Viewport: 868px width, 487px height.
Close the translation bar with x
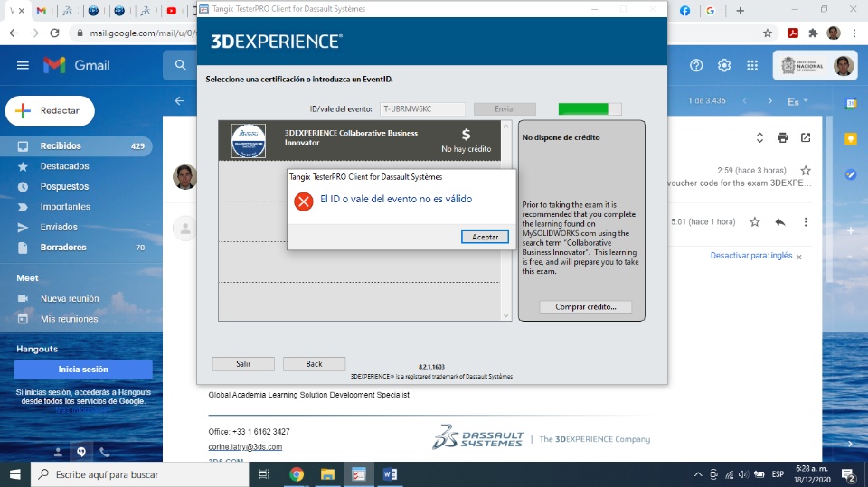pyautogui.click(x=798, y=257)
